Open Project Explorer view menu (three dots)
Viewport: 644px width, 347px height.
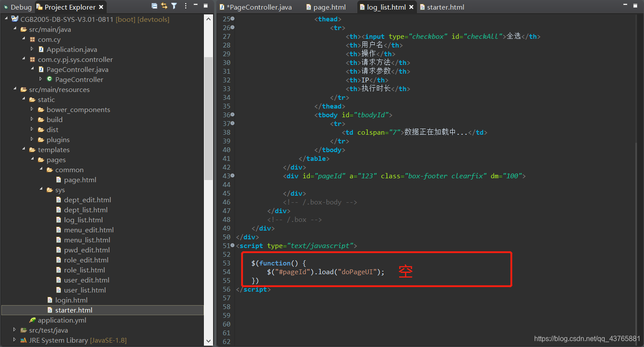point(186,6)
